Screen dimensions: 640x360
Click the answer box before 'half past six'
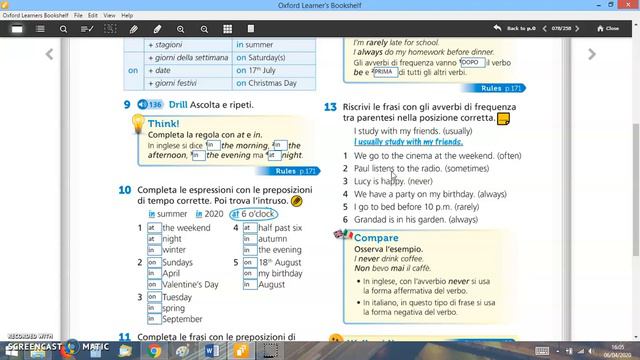250,228
